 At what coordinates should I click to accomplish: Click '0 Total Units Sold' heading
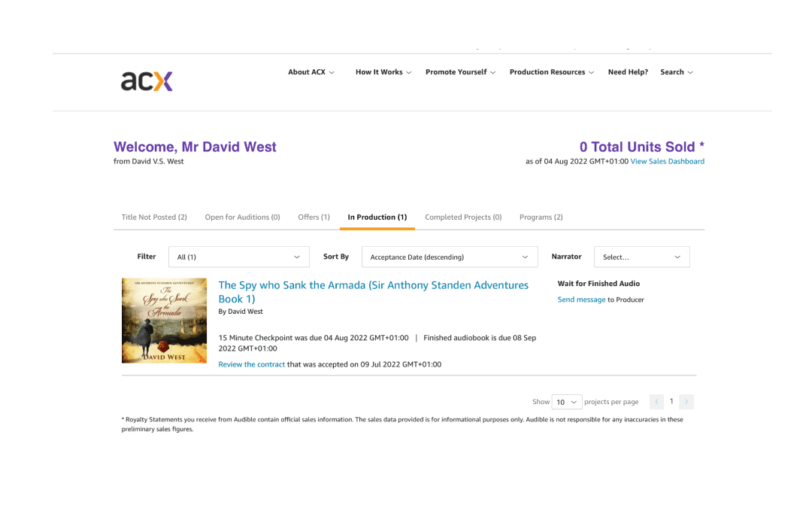pos(641,147)
